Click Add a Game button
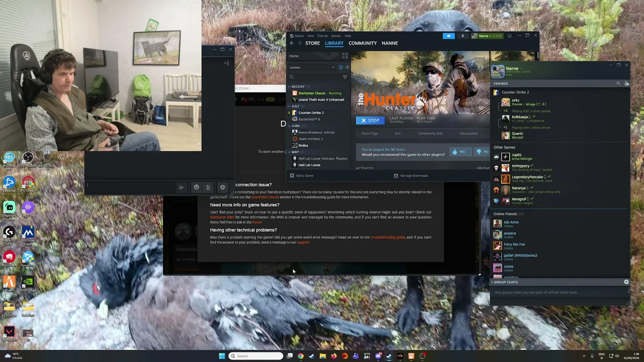The width and height of the screenshot is (644, 362). coord(301,175)
